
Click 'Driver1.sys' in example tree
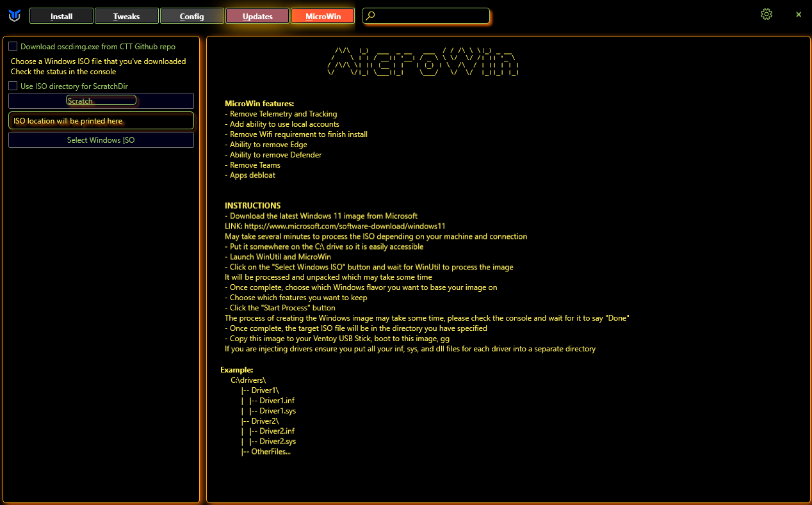coord(277,410)
